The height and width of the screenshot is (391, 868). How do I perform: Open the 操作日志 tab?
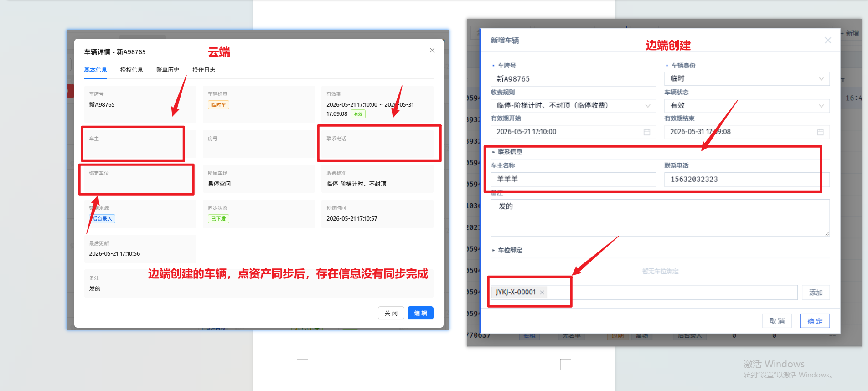(x=204, y=70)
